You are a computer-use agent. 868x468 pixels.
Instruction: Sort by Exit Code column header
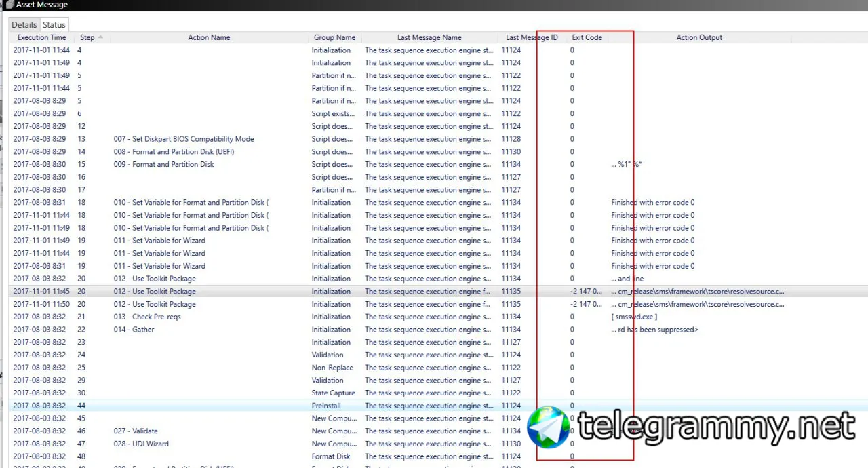point(587,37)
